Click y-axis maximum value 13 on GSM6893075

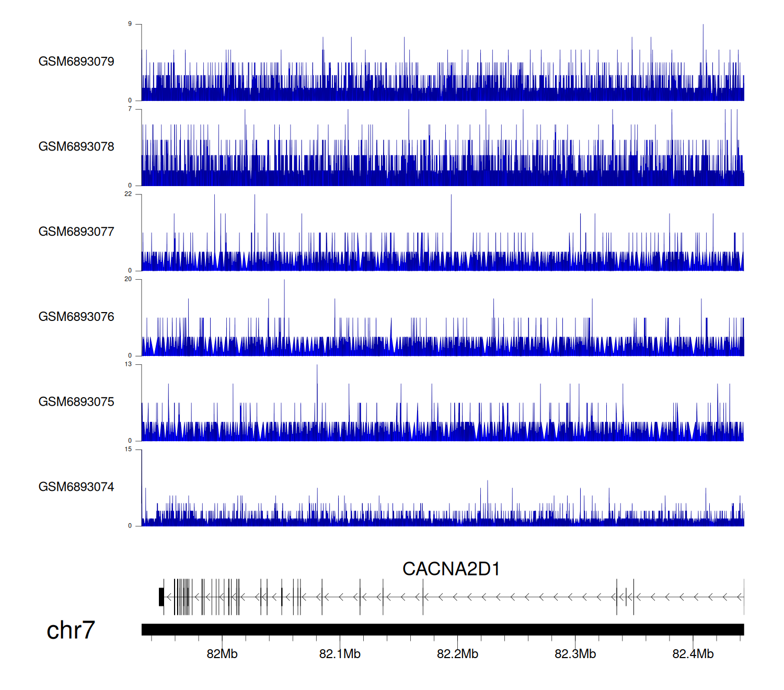(128, 364)
